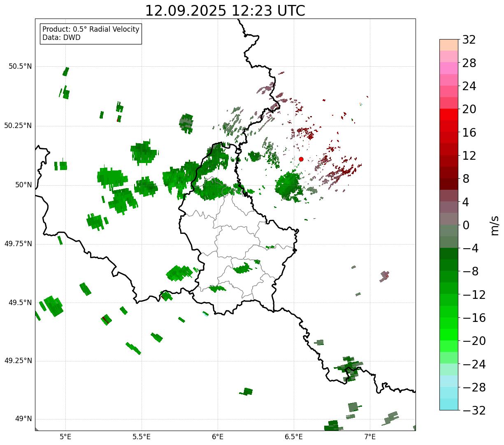The width and height of the screenshot is (504, 445).
Task: Click the cyan bottom colorbar swatch
Action: point(449,404)
